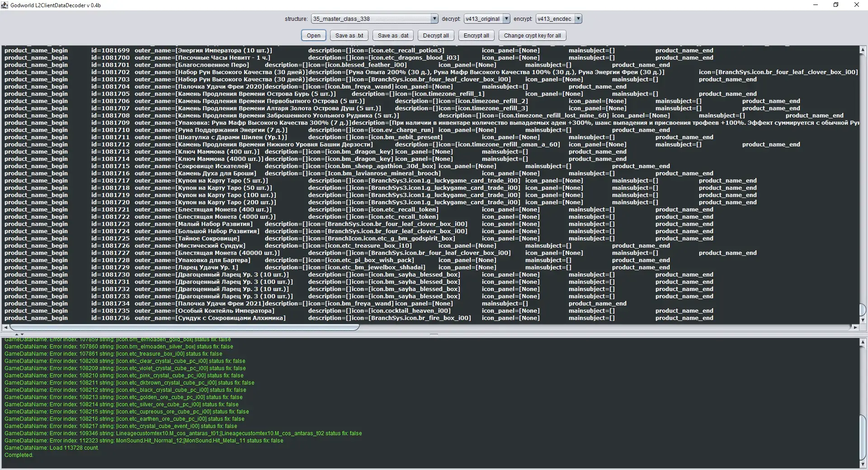Screen dimensions: 868x470
Task: Click the row with id=1081699
Action: pyautogui.click(x=430, y=50)
